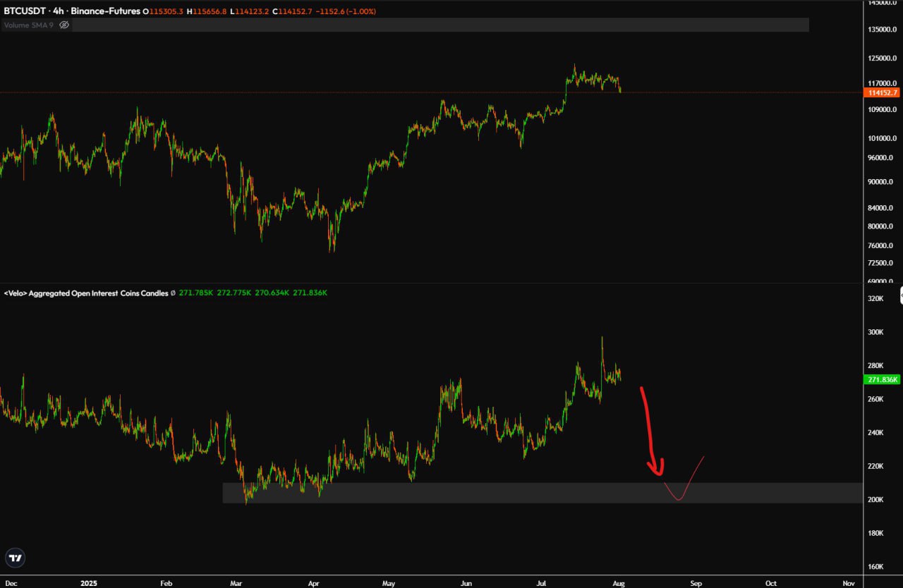The height and width of the screenshot is (588, 903).
Task: Click the red arrow drawing annotation
Action: pos(649,430)
